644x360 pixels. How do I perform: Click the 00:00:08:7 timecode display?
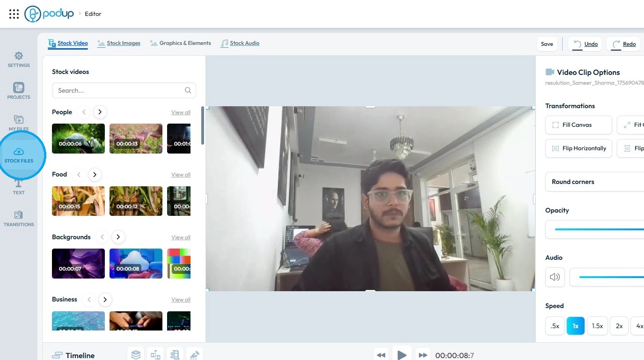point(454,356)
